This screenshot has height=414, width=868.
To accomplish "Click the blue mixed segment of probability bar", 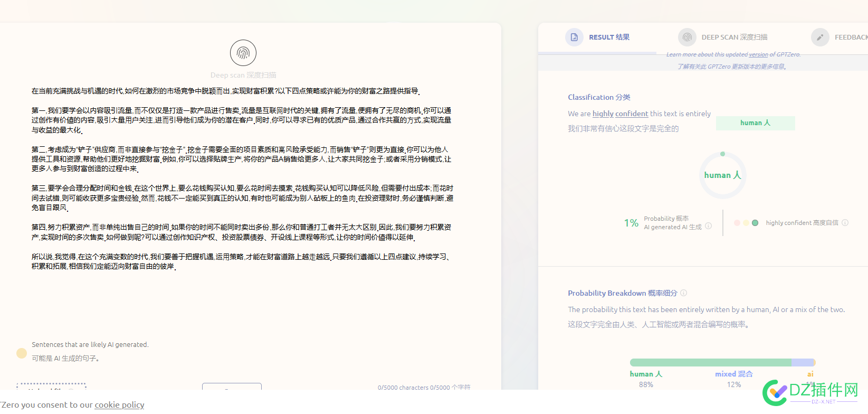I will tap(803, 362).
